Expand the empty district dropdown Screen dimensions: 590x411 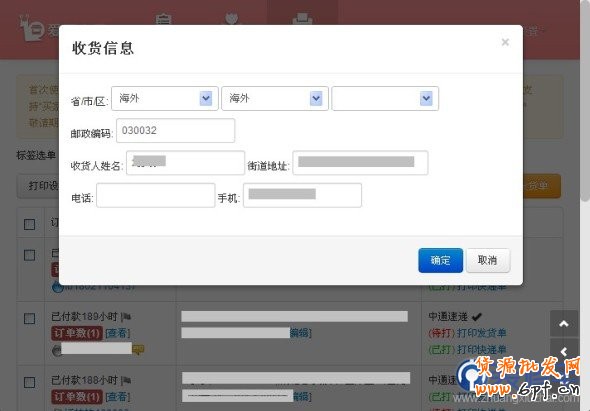pos(385,98)
